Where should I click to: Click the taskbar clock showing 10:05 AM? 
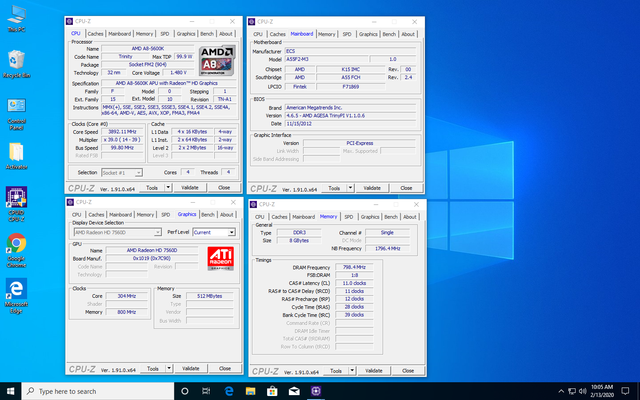(x=602, y=391)
